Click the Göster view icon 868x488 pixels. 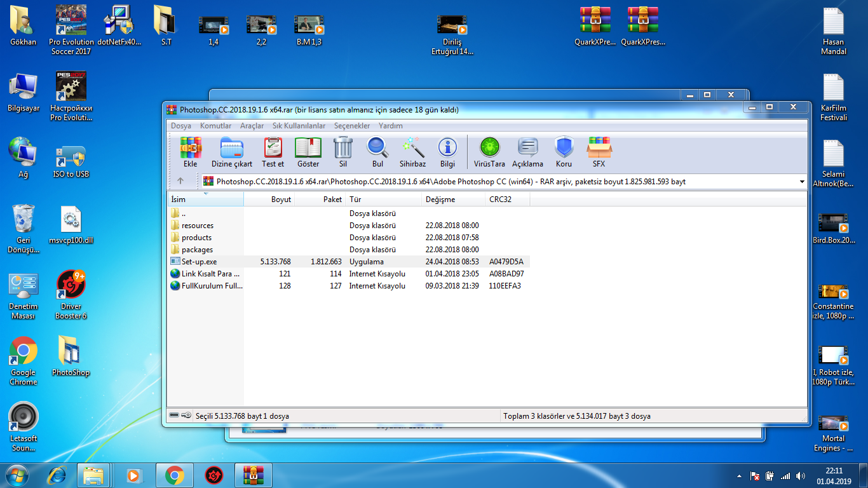[x=308, y=152]
